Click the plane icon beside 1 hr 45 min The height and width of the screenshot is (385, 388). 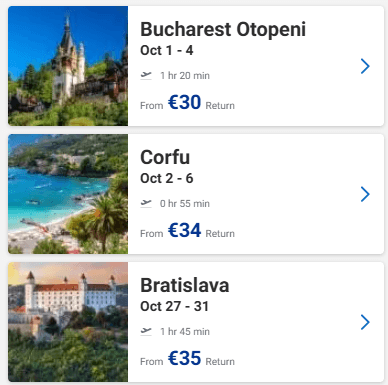pos(146,331)
